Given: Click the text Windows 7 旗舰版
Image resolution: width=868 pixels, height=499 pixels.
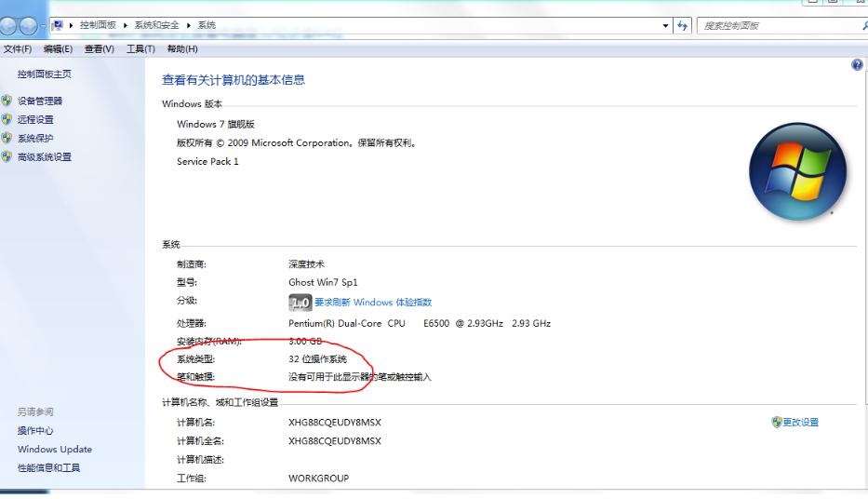Looking at the screenshot, I should 215,124.
